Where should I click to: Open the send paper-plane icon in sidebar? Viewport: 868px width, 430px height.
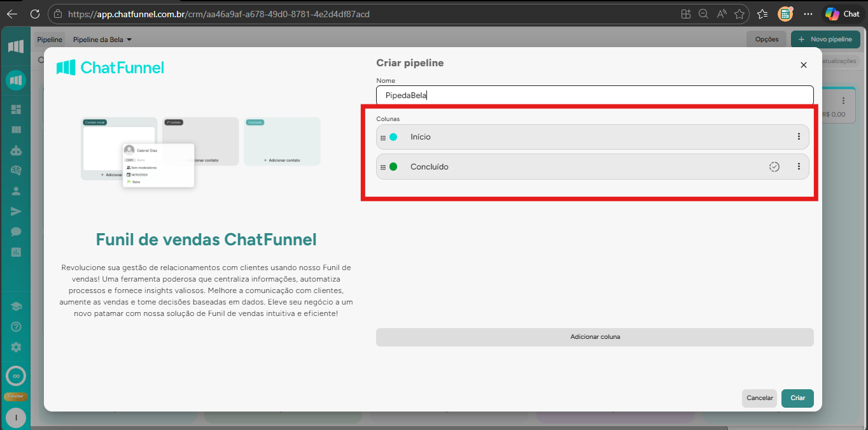[x=16, y=211]
